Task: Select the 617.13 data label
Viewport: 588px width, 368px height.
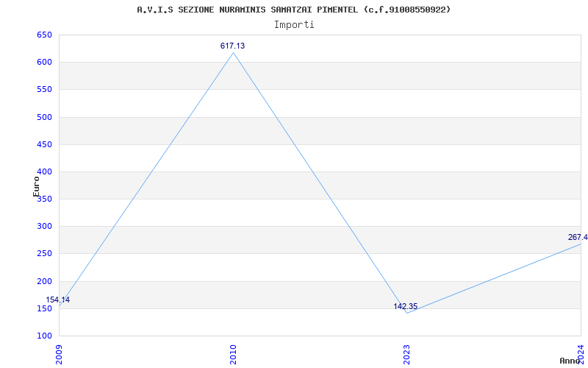Action: pos(232,46)
